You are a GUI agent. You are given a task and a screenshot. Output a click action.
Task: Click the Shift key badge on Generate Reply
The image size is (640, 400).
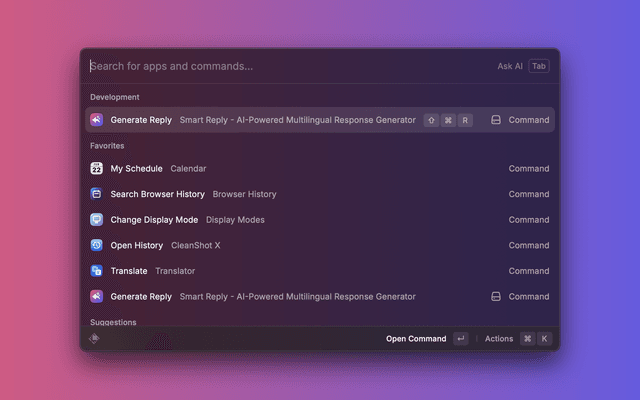431,120
